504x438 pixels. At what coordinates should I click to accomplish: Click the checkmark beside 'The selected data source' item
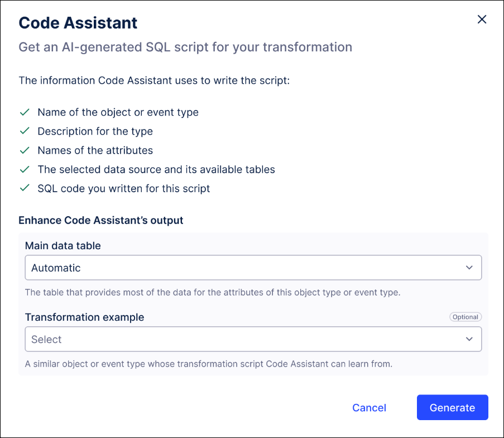tap(25, 169)
